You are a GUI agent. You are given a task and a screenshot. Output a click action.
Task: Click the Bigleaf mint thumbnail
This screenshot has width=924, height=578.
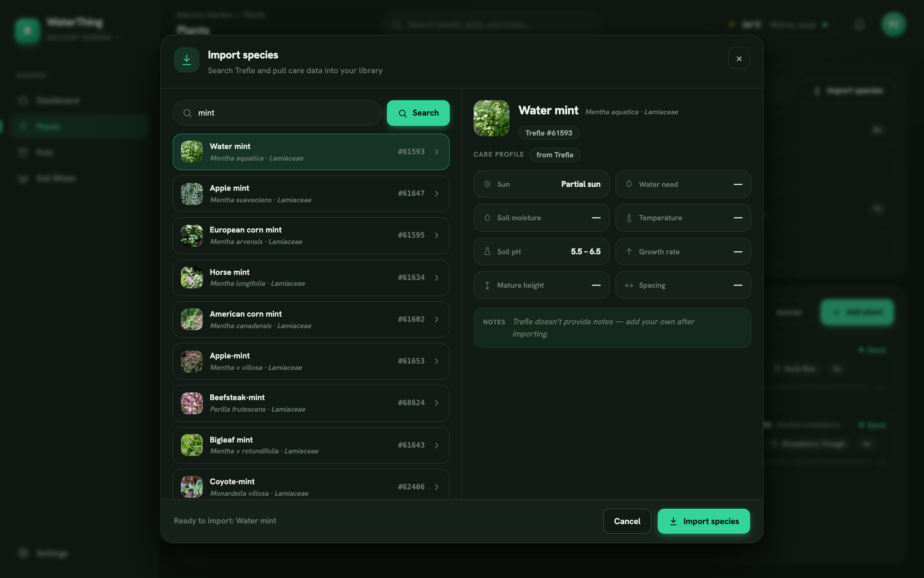pos(192,445)
